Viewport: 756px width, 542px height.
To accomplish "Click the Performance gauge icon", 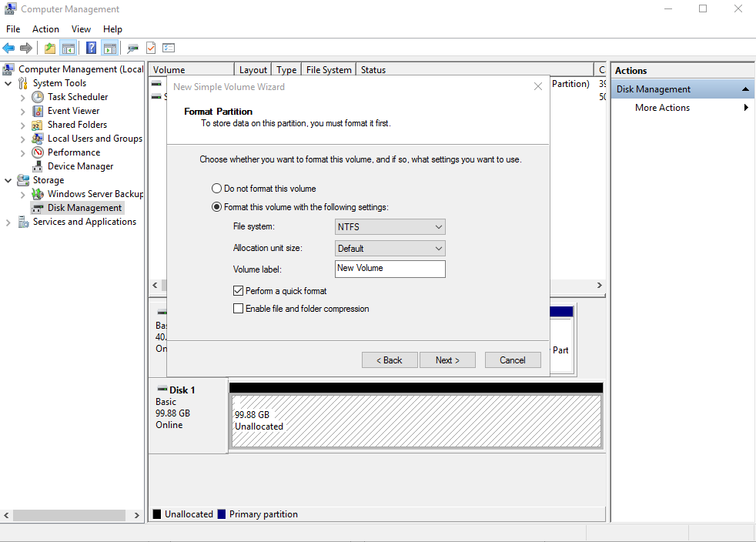I will tap(38, 152).
